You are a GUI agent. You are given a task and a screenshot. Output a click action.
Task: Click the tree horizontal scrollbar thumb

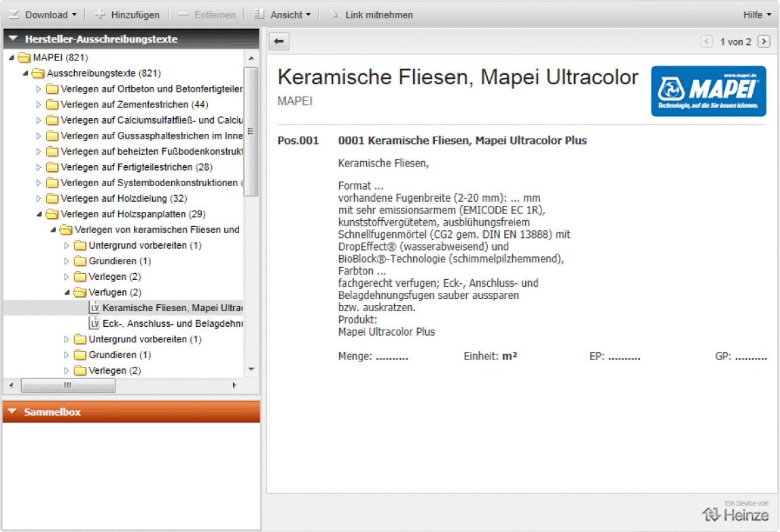pyautogui.click(x=68, y=385)
